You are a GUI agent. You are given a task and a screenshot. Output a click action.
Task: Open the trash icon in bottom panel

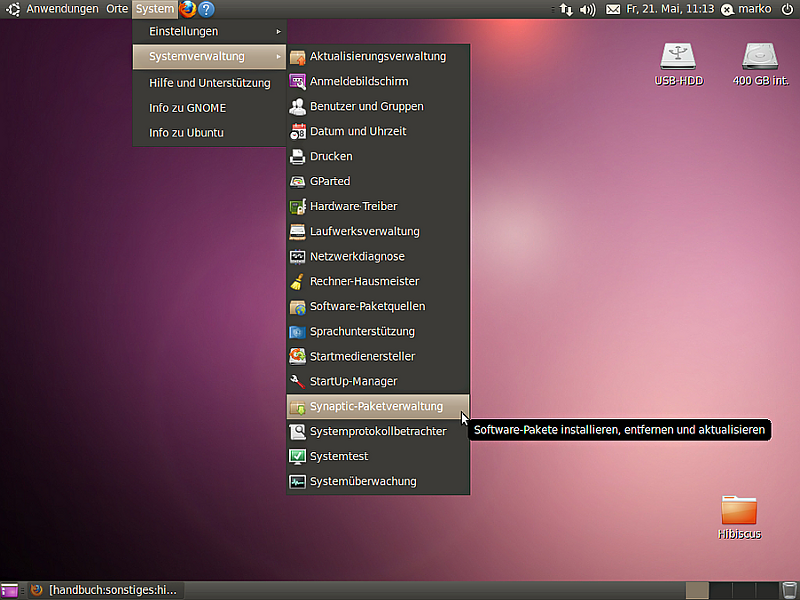[789, 590]
